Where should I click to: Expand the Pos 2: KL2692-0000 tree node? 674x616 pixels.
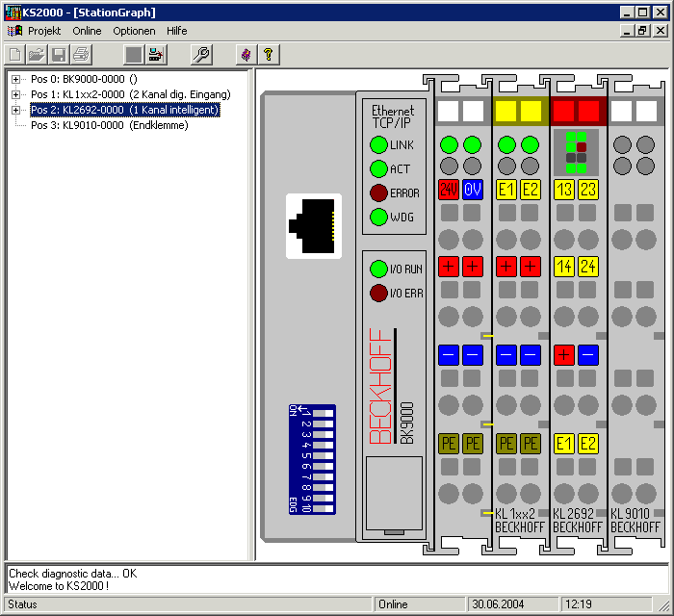pos(16,110)
